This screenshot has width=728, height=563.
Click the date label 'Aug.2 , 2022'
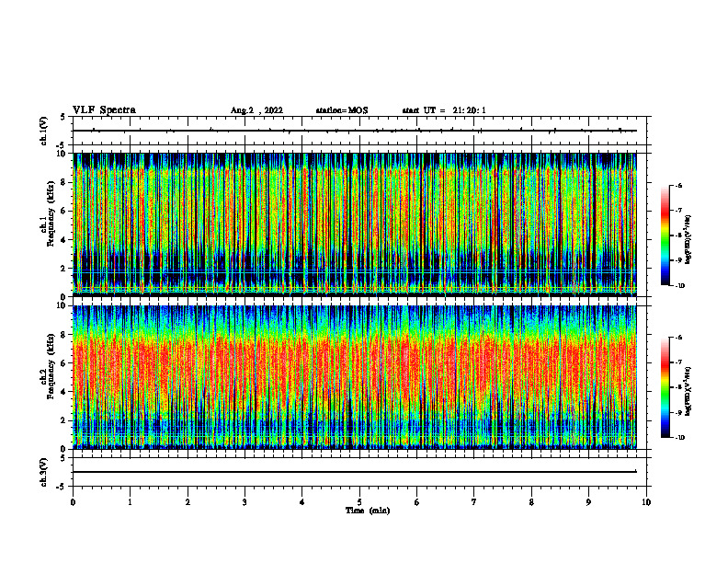pyautogui.click(x=256, y=110)
